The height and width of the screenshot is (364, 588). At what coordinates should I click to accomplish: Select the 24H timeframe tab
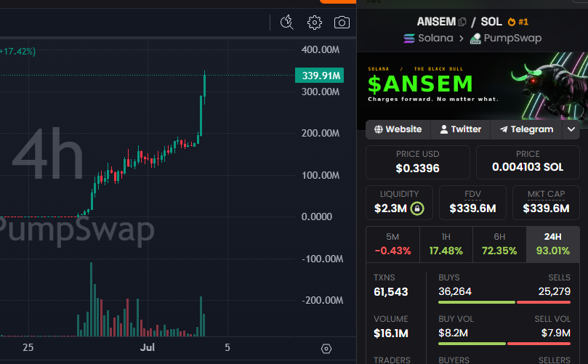pyautogui.click(x=553, y=244)
